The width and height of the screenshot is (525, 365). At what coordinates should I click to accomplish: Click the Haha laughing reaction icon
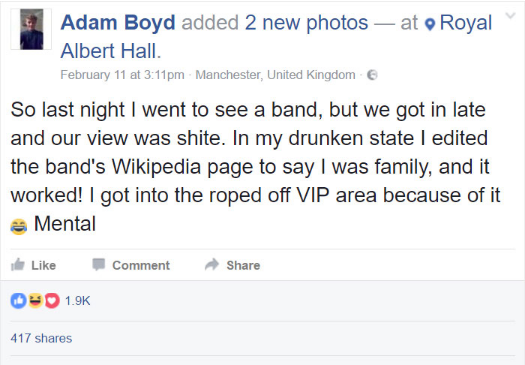(35, 300)
